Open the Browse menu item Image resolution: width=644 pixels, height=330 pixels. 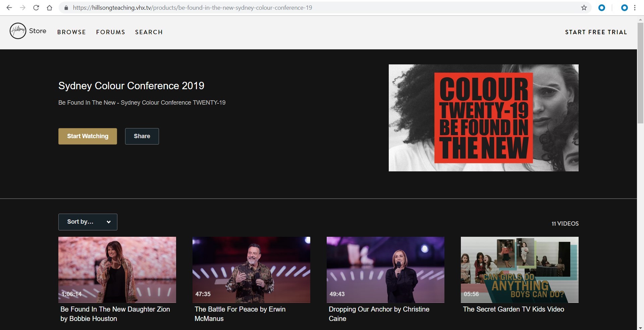pos(71,32)
